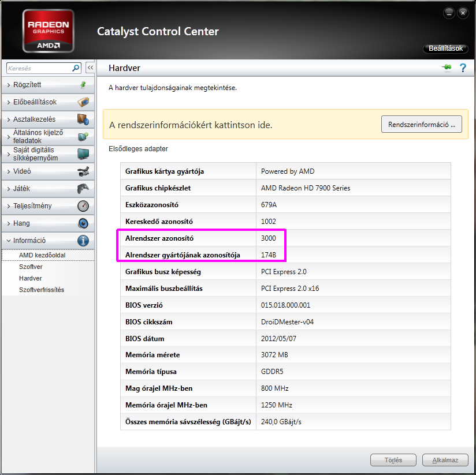Screen dimensions: 476x475
Task: Click the Eszközazonosító value 679A
Action: 269,205
